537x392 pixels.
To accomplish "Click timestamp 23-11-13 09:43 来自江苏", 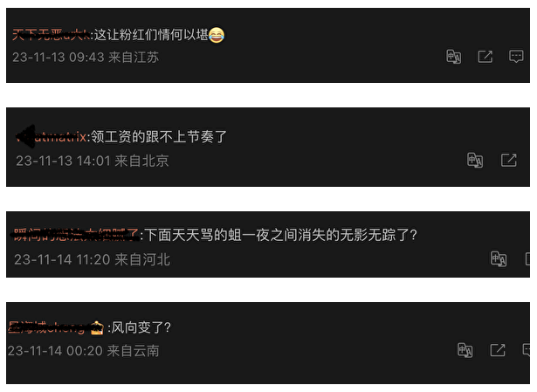I will pos(86,57).
